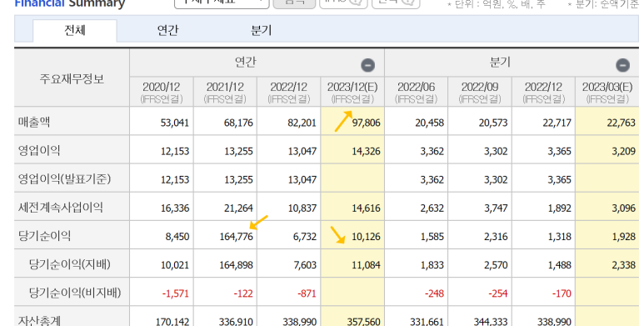
Task: Select the 2020/12 annual column header
Action: pyautogui.click(x=162, y=92)
